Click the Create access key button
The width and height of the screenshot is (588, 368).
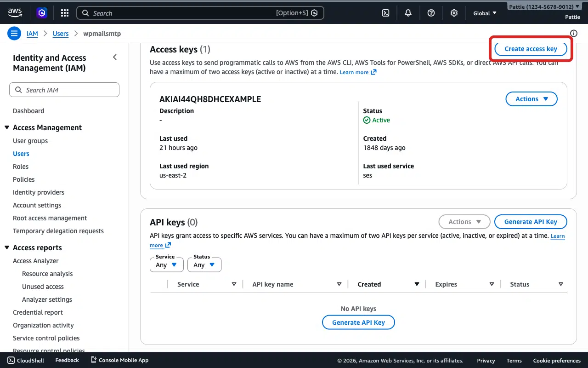point(531,49)
